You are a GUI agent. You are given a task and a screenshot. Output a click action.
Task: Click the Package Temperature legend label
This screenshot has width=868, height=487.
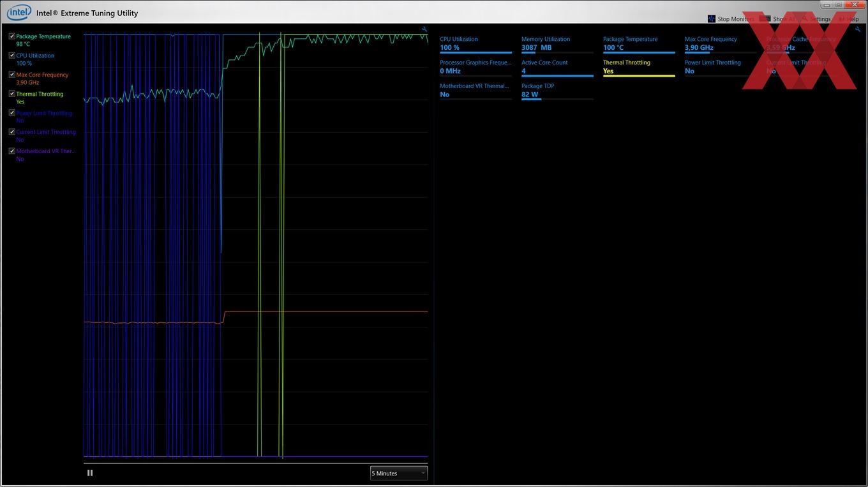(43, 36)
